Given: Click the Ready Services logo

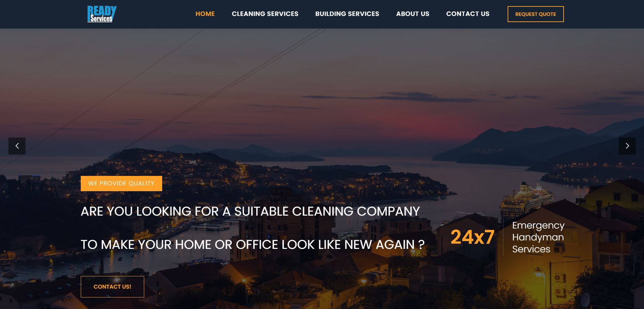Looking at the screenshot, I should 102,14.
